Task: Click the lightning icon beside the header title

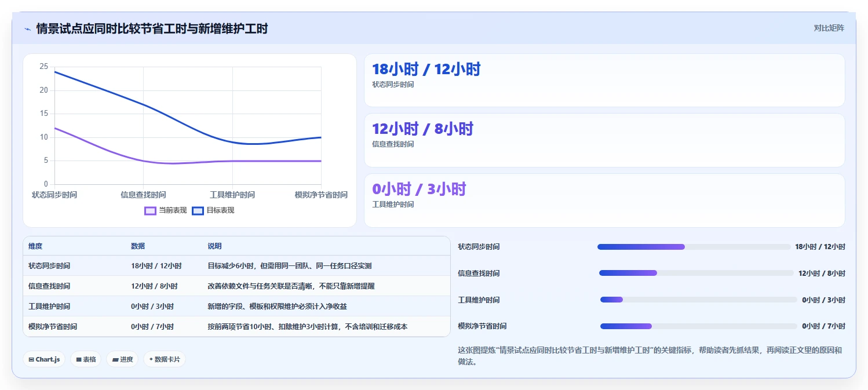Action: pos(27,29)
